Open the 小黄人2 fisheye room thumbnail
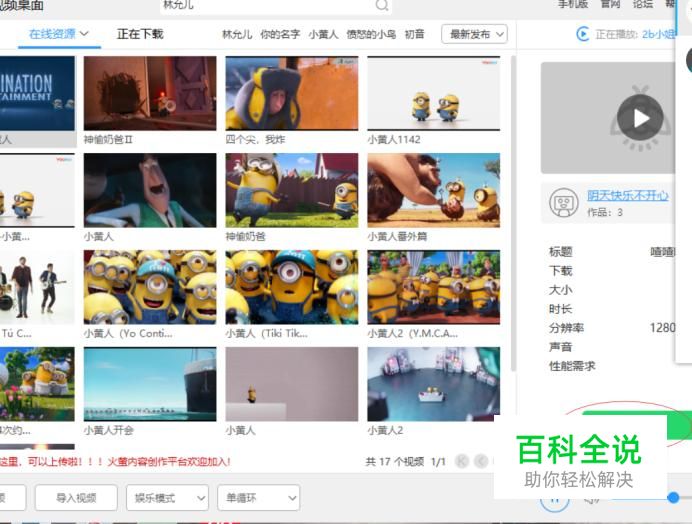The image size is (692, 524). click(x=433, y=384)
